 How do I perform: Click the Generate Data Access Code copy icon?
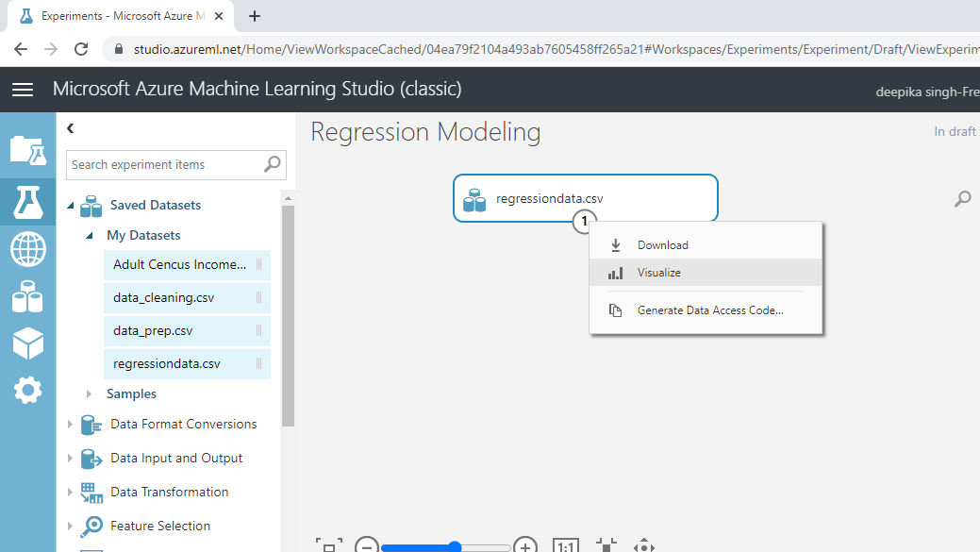pyautogui.click(x=616, y=310)
